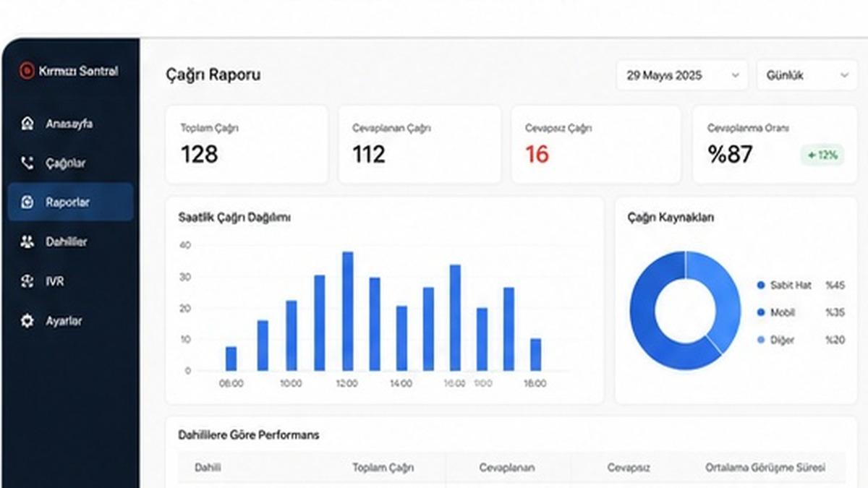Viewport: 868px width, 488px height.
Task: Click the Anasayfa home icon
Action: [27, 123]
